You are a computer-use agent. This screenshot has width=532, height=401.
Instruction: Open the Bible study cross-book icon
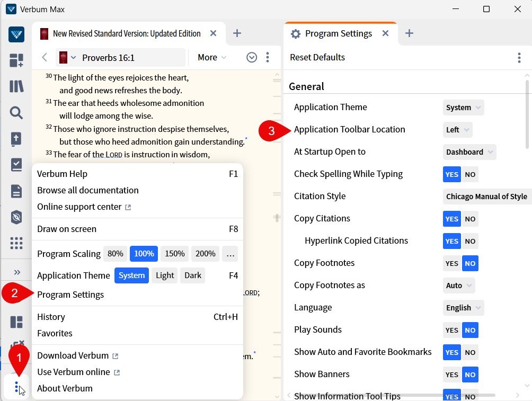click(x=16, y=139)
